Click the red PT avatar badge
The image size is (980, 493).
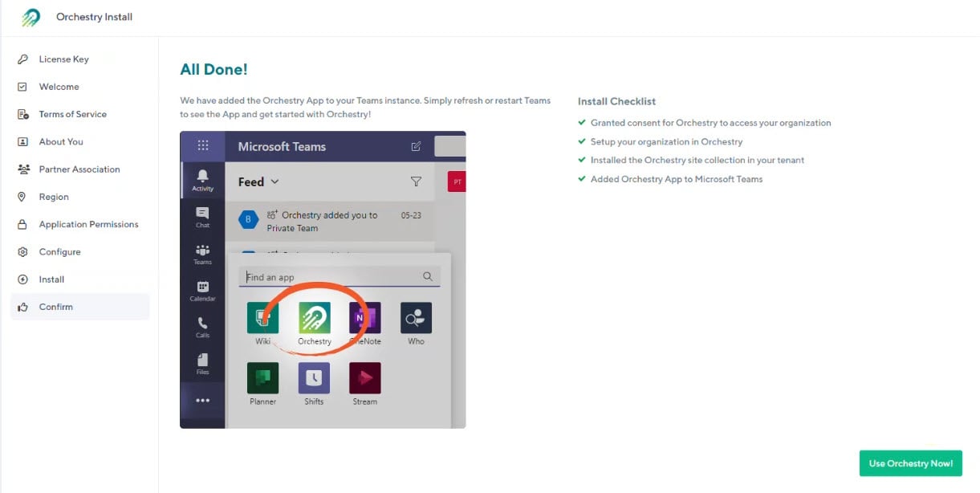pos(457,182)
